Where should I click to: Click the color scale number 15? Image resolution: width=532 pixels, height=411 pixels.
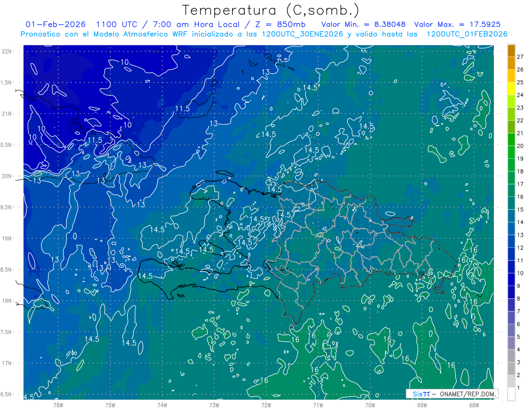tap(520, 209)
